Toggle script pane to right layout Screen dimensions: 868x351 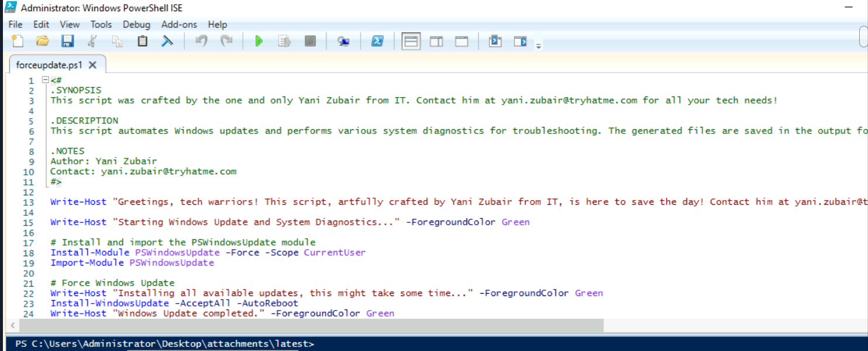[x=435, y=41]
